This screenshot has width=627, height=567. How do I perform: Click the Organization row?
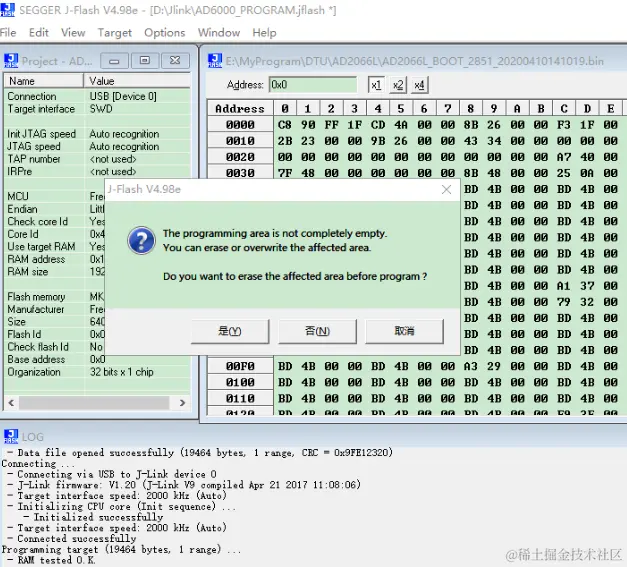click(97, 372)
